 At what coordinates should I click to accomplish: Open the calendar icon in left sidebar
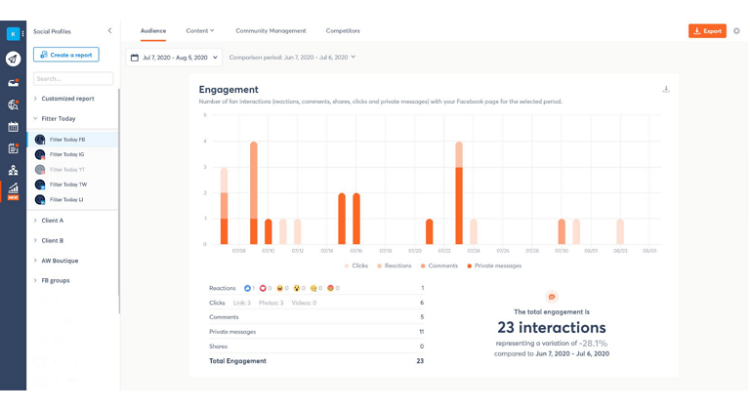[x=13, y=127]
